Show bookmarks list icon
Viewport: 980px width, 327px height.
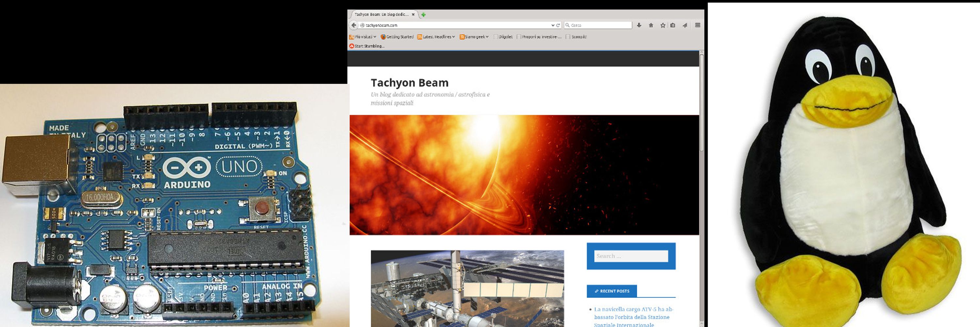click(x=673, y=25)
